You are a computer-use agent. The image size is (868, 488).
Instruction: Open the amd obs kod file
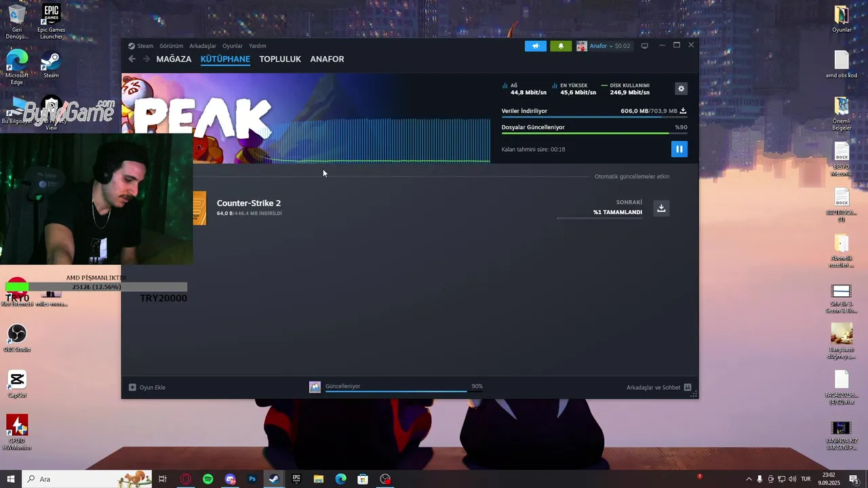coord(842,64)
